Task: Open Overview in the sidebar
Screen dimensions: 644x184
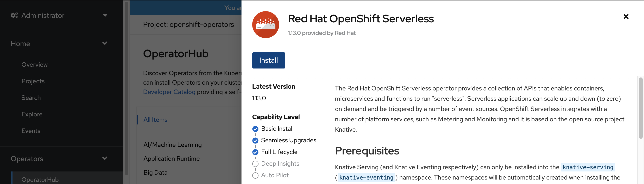Action: point(34,65)
